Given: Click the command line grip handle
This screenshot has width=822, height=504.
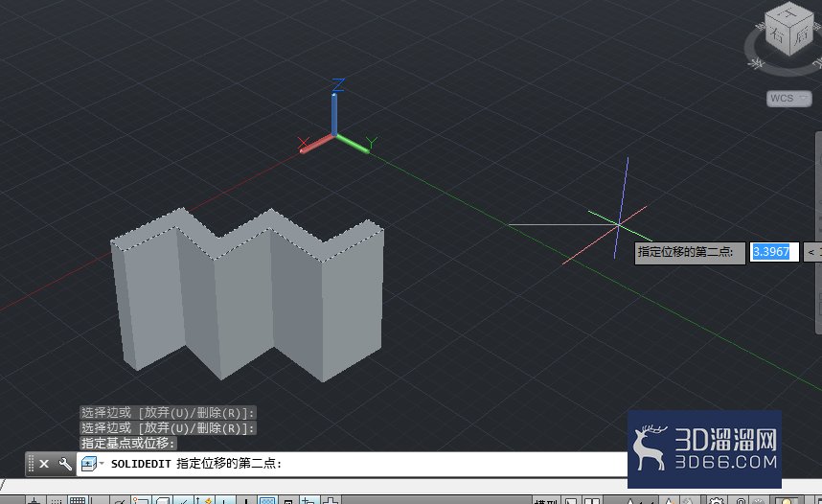Looking at the screenshot, I should [31, 464].
